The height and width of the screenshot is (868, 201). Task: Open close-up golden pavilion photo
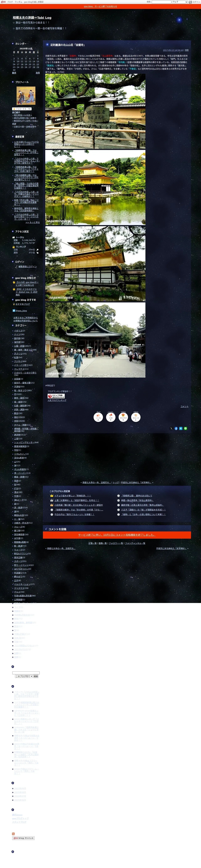[x=95, y=264]
